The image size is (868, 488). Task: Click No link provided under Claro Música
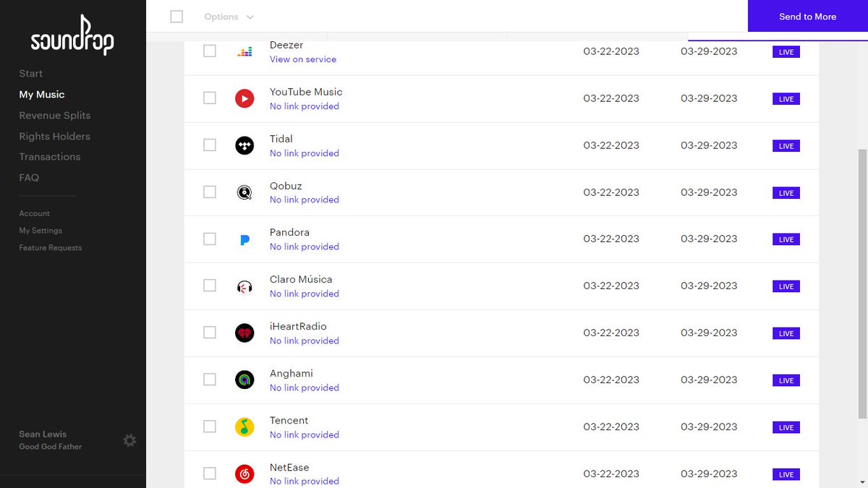click(x=305, y=294)
